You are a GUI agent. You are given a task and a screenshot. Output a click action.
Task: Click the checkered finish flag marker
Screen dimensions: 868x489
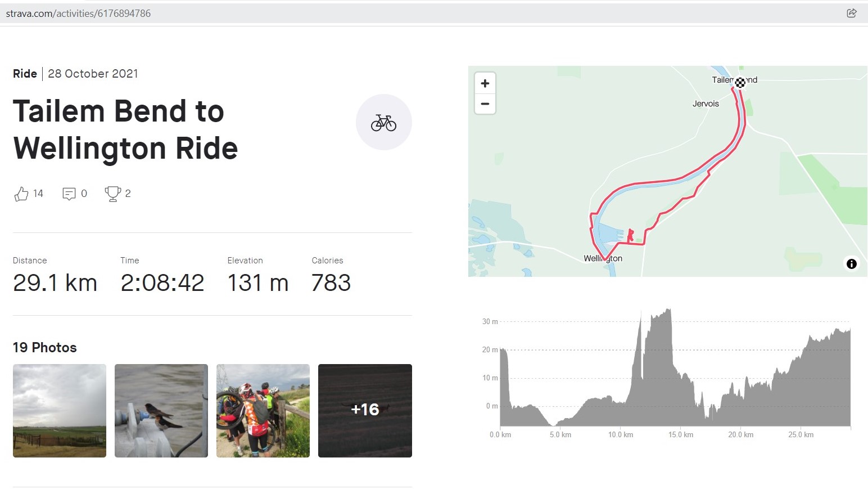click(740, 83)
